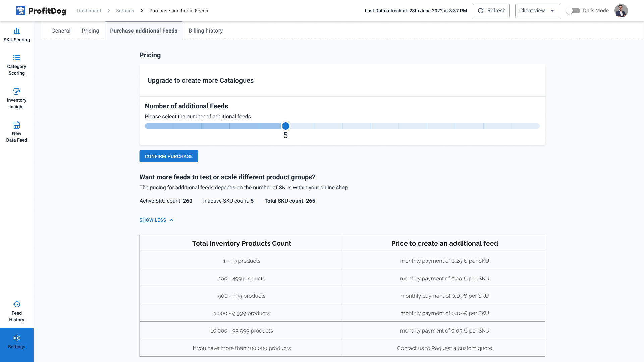Image resolution: width=644 pixels, height=362 pixels.
Task: Click Upgrade to create more Catalogues heading
Action: tap(201, 80)
